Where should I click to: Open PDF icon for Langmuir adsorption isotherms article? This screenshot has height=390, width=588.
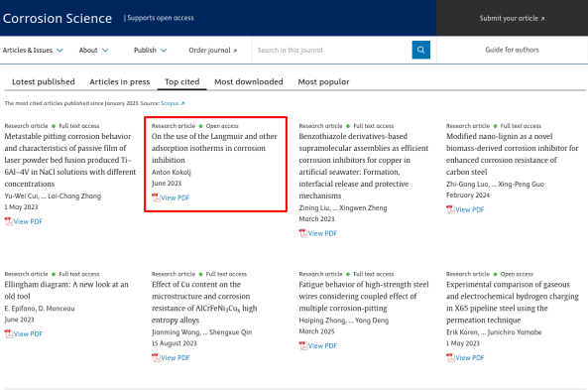[x=156, y=197]
